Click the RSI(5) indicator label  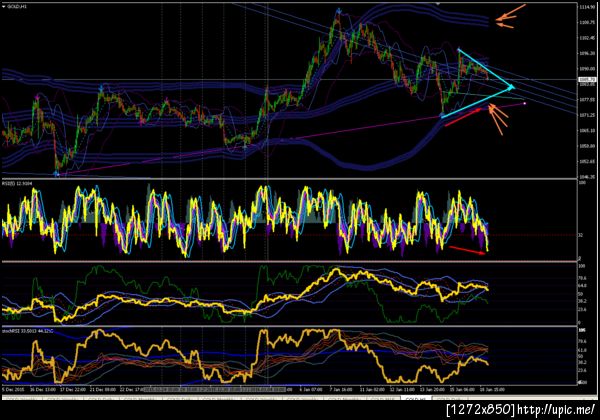[17, 184]
